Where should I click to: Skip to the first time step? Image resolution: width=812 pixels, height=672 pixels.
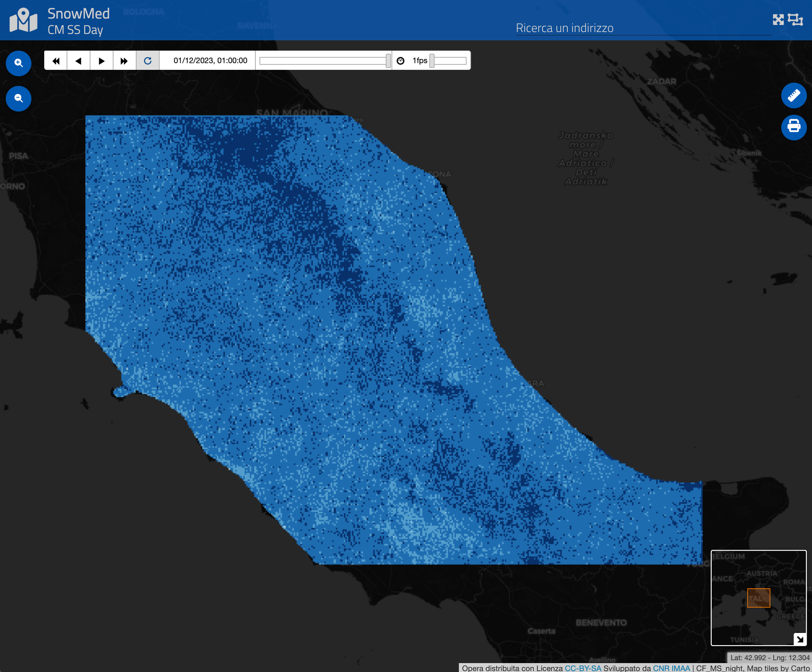(x=56, y=61)
